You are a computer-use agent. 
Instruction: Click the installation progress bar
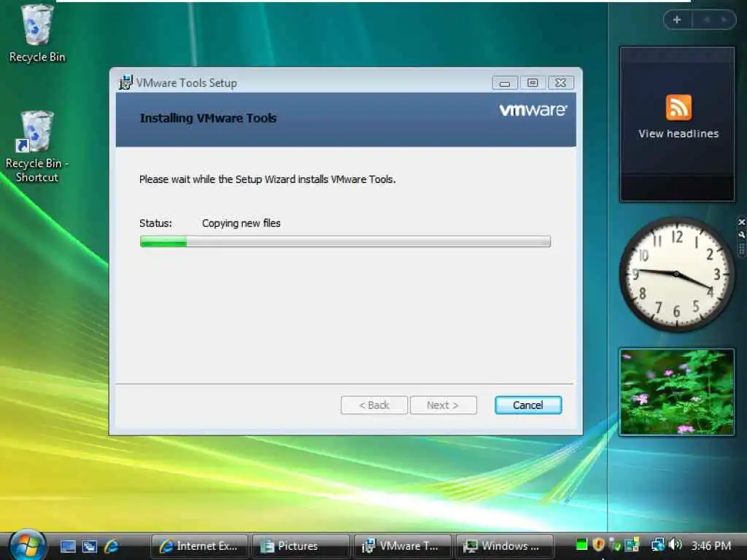tap(345, 241)
